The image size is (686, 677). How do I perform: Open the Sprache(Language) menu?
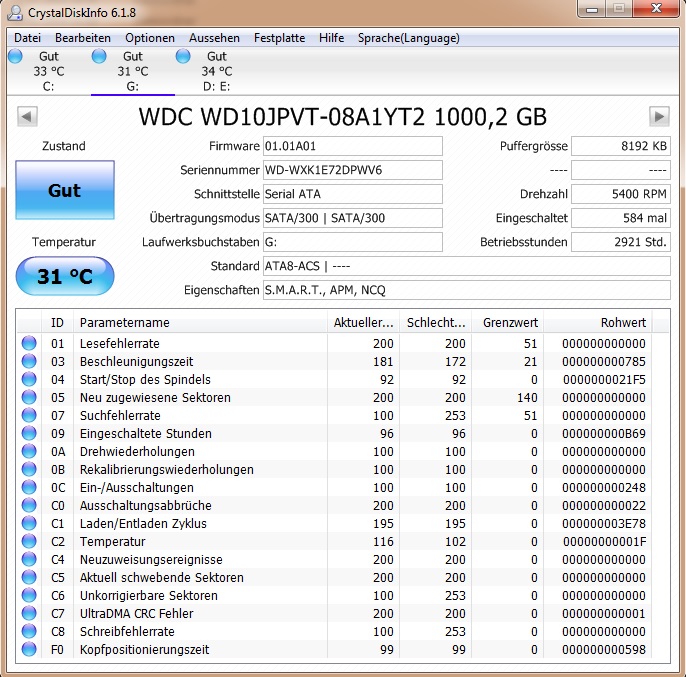click(x=409, y=38)
